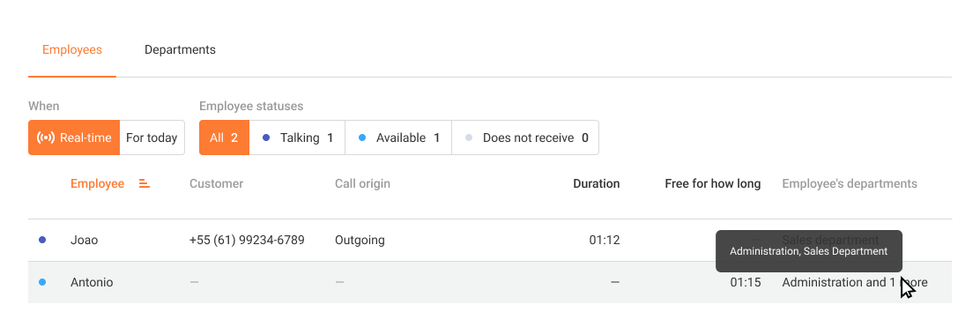Click the broadcast icon in Real-time button
This screenshot has width=980, height=327.
(x=46, y=137)
